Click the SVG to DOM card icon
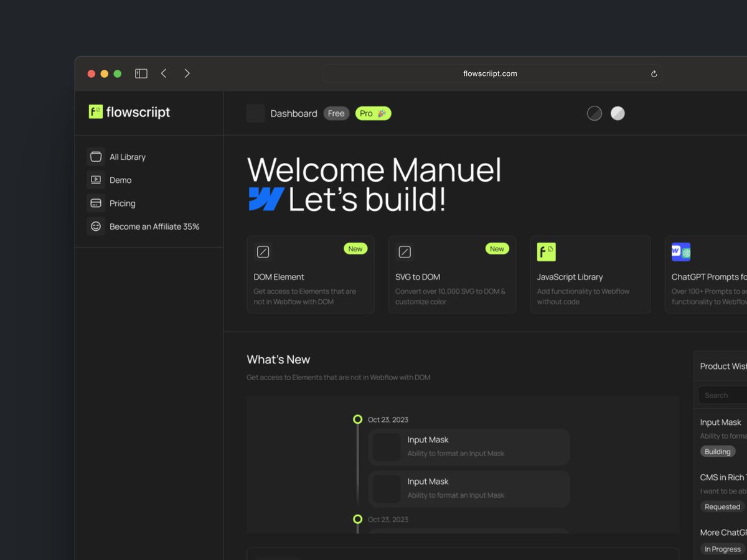Viewport: 747px width, 560px height. click(x=405, y=252)
